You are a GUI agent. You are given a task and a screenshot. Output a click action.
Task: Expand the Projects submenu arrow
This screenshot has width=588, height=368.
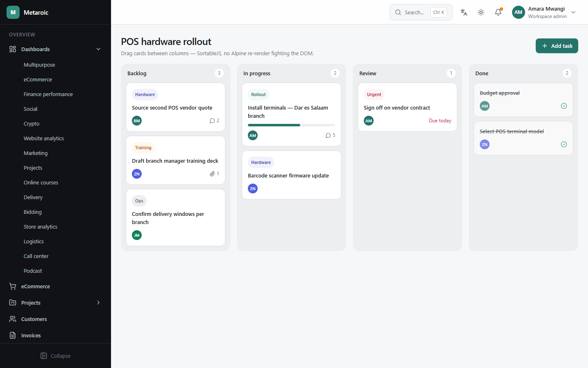click(98, 303)
